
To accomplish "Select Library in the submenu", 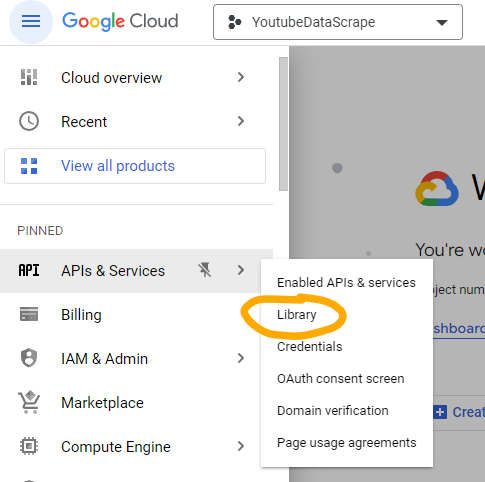I will (347, 315).
